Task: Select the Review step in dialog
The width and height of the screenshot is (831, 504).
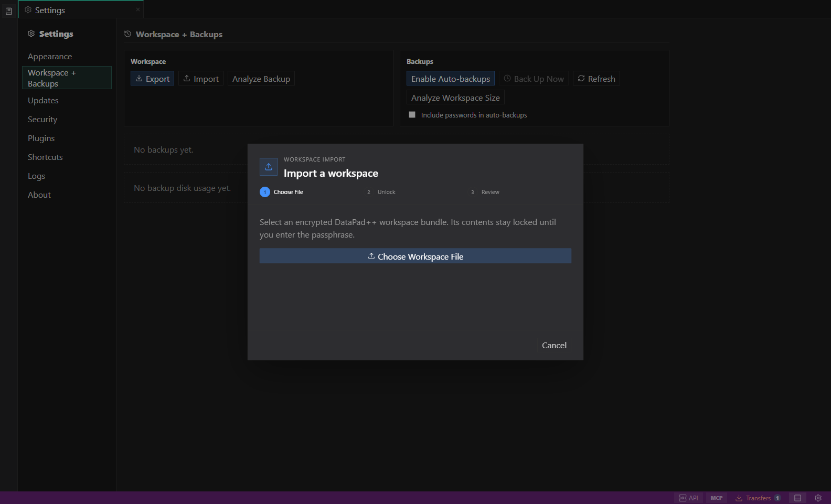Action: (x=485, y=192)
